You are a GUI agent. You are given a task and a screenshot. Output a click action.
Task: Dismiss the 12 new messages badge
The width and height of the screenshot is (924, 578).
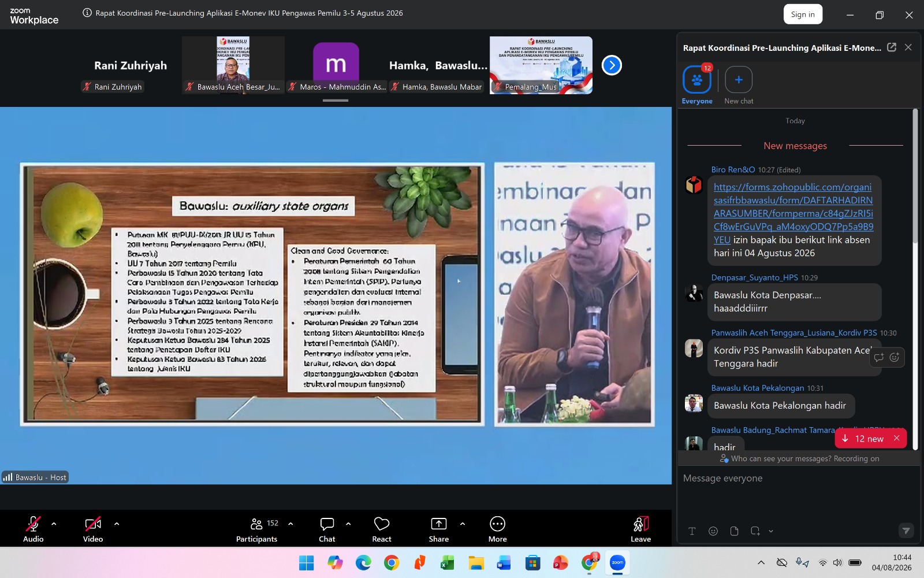coord(897,438)
